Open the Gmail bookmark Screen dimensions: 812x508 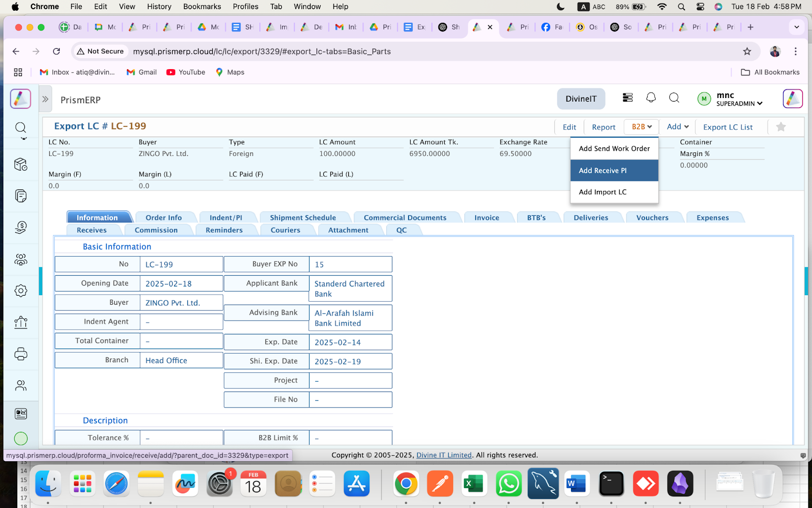142,72
